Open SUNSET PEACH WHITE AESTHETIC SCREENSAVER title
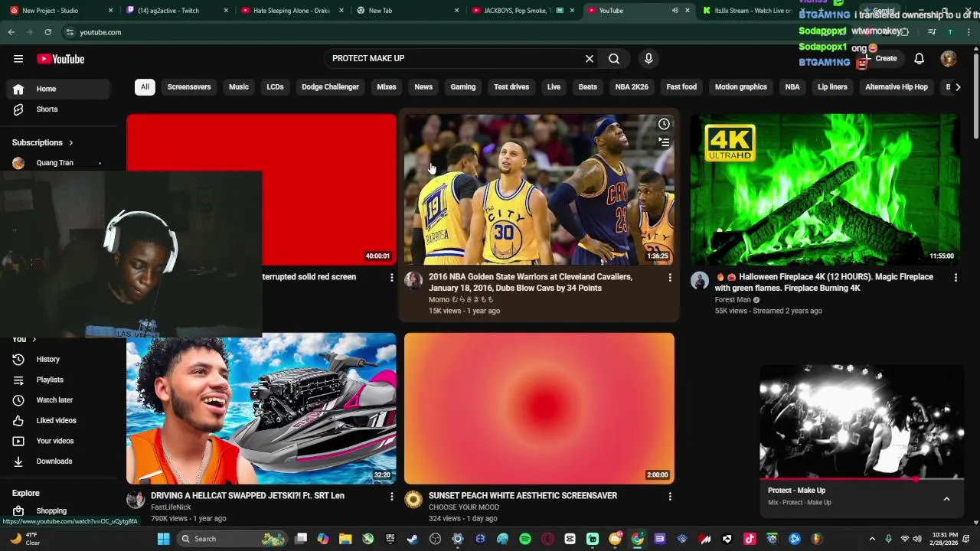Viewport: 980px width, 551px height. [523, 496]
